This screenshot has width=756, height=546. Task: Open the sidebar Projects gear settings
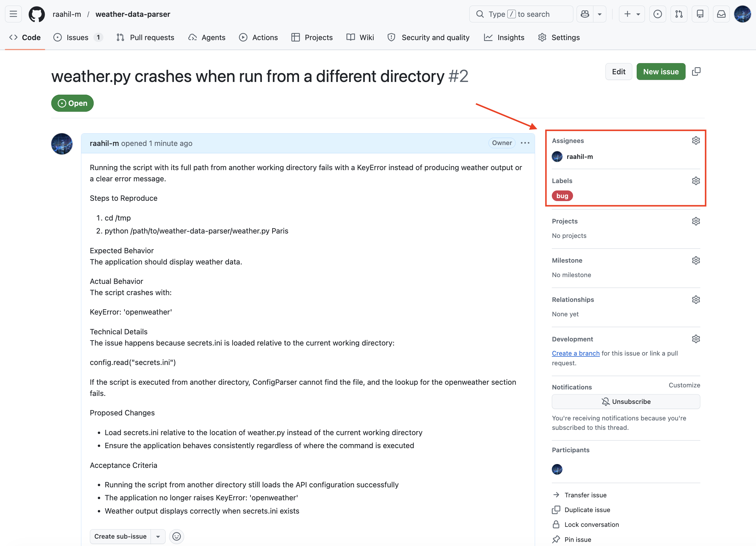tap(696, 221)
